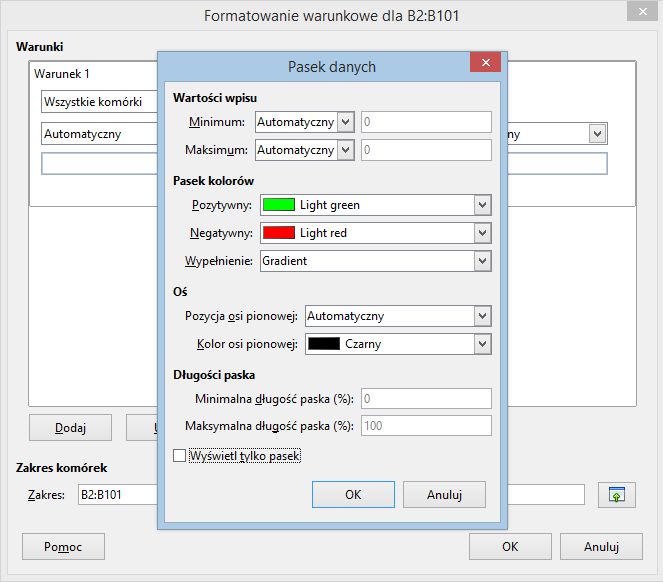Open the Maksimum type dropdown
The width and height of the screenshot is (663, 582).
(346, 150)
